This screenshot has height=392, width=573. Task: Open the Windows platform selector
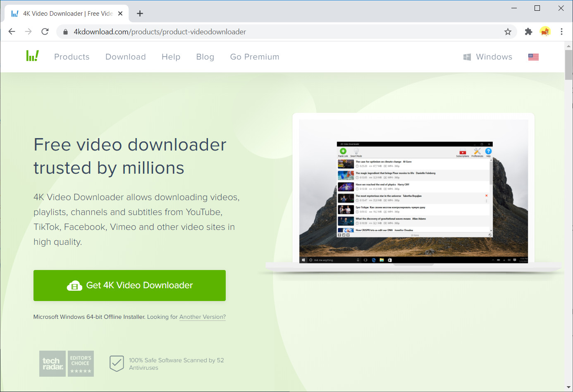coord(488,57)
